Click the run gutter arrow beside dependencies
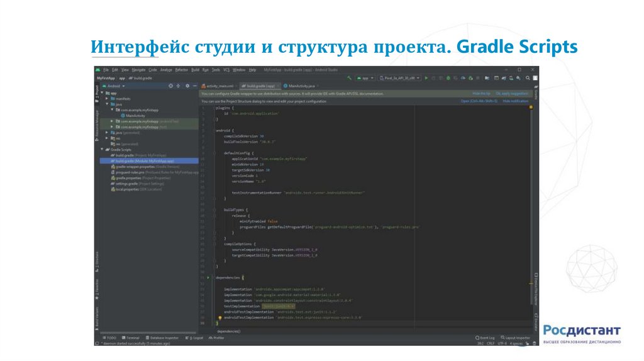 208,277
